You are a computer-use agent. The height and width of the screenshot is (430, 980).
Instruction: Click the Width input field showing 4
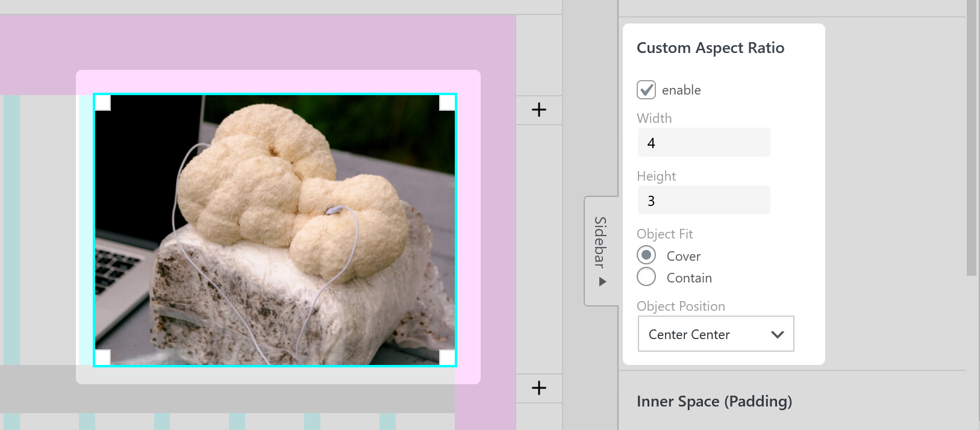pyautogui.click(x=704, y=142)
